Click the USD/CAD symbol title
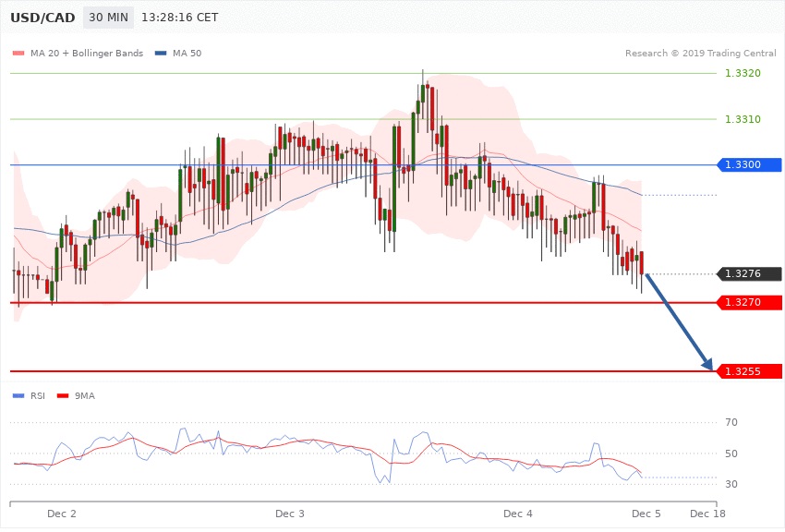The image size is (785, 532). pos(42,18)
